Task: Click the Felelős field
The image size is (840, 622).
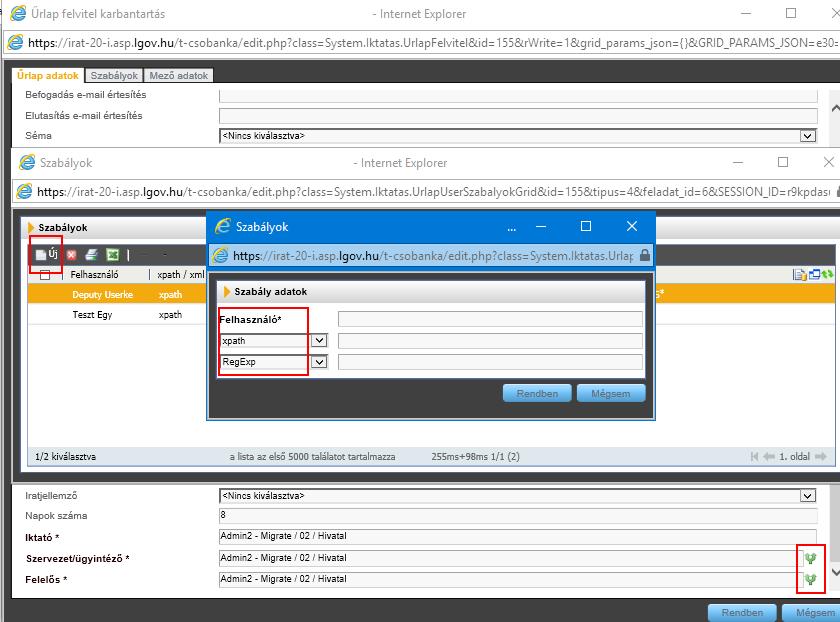Action: tap(509, 579)
